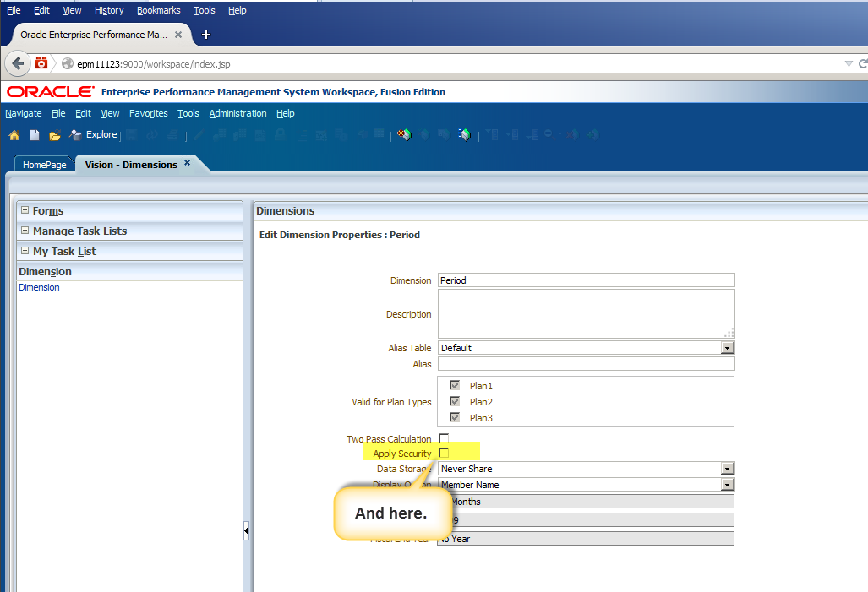Open the browser Tools menu
This screenshot has width=868, height=592.
(x=205, y=10)
